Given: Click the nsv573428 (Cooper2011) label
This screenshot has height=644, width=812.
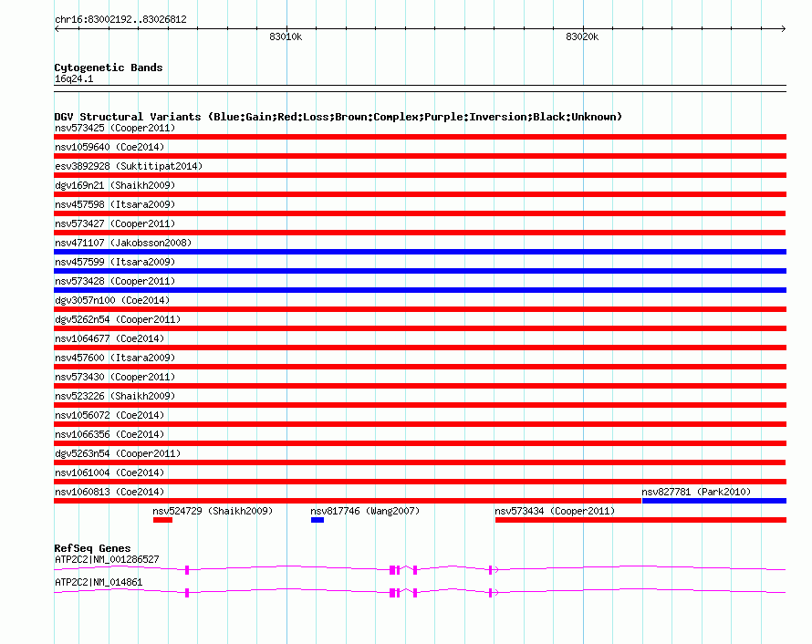Looking at the screenshot, I should tap(115, 281).
